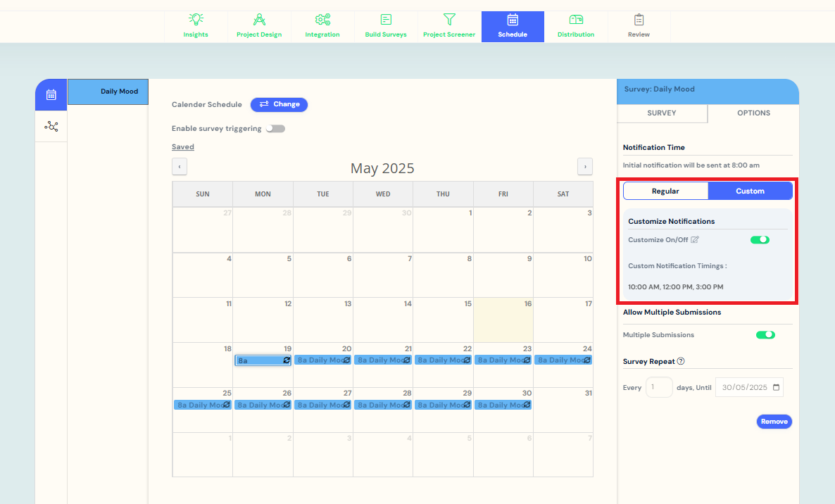
Task: Open the Daily Mood event on May 26
Action: pos(263,405)
